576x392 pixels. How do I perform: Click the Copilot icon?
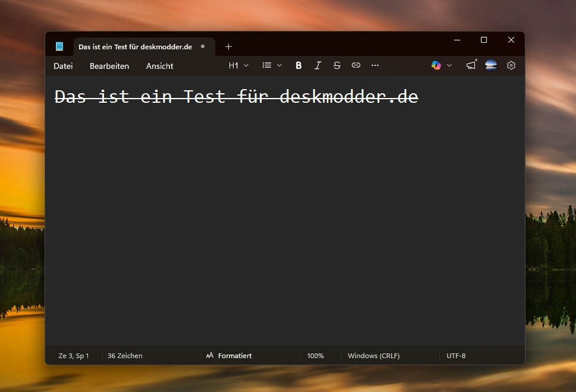436,65
